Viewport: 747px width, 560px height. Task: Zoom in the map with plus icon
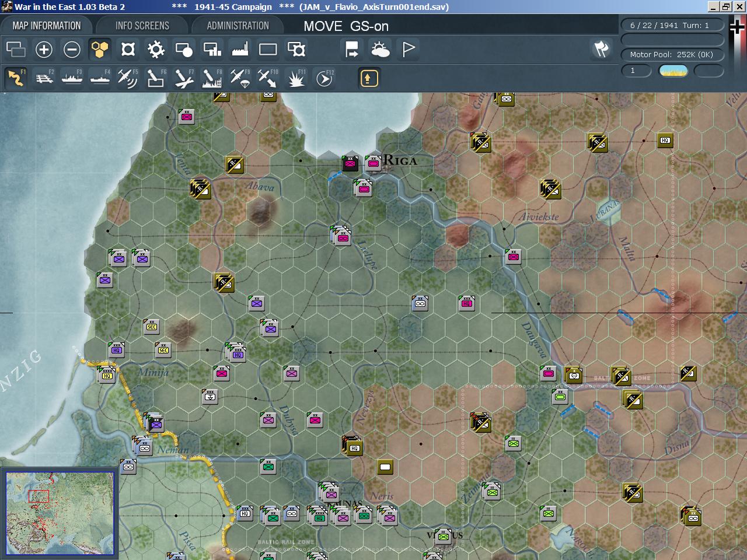pos(44,50)
